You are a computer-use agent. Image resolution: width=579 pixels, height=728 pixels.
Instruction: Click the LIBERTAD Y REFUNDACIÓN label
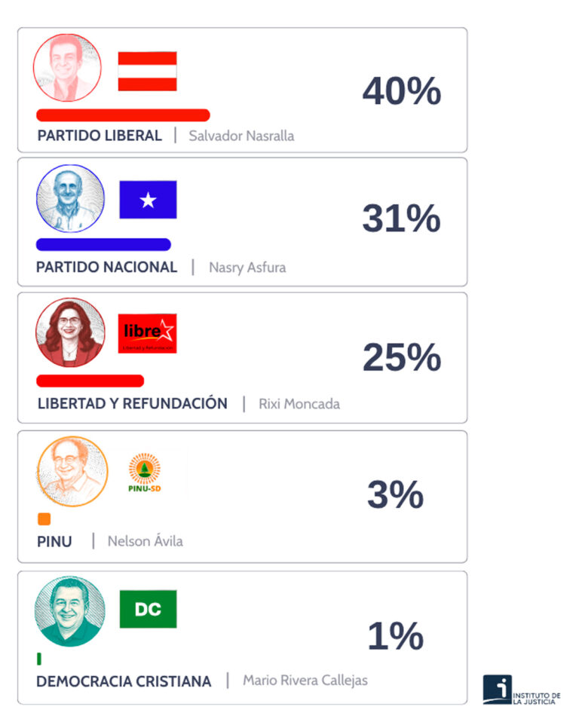tap(132, 403)
